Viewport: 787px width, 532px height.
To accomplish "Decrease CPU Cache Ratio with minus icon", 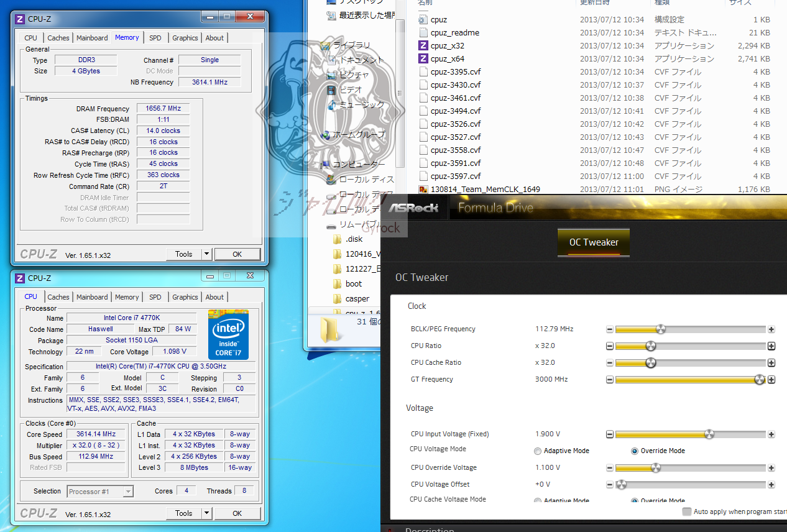I will 610,363.
